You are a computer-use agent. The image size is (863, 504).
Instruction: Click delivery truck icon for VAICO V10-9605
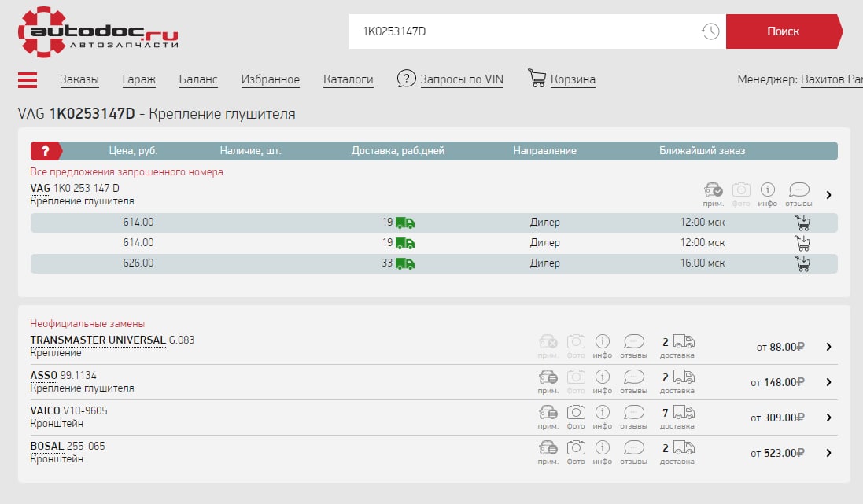(684, 412)
